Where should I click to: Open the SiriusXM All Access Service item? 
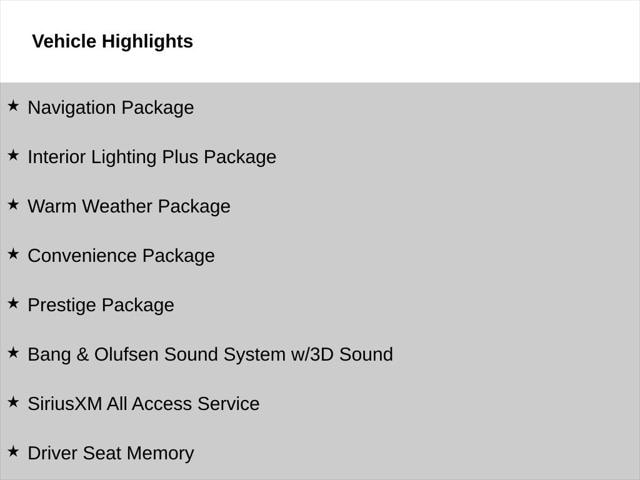click(144, 404)
